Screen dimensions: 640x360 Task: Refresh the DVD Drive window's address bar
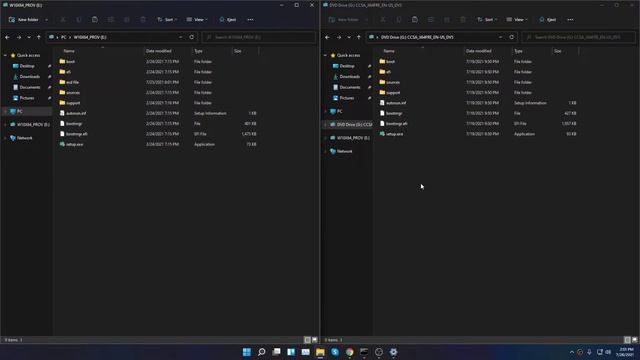coord(511,37)
